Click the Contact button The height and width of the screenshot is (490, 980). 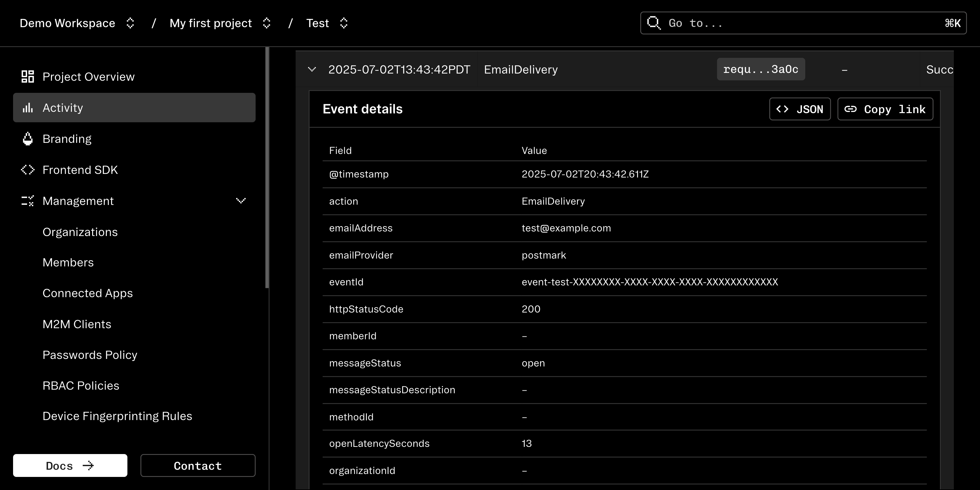coord(197,465)
